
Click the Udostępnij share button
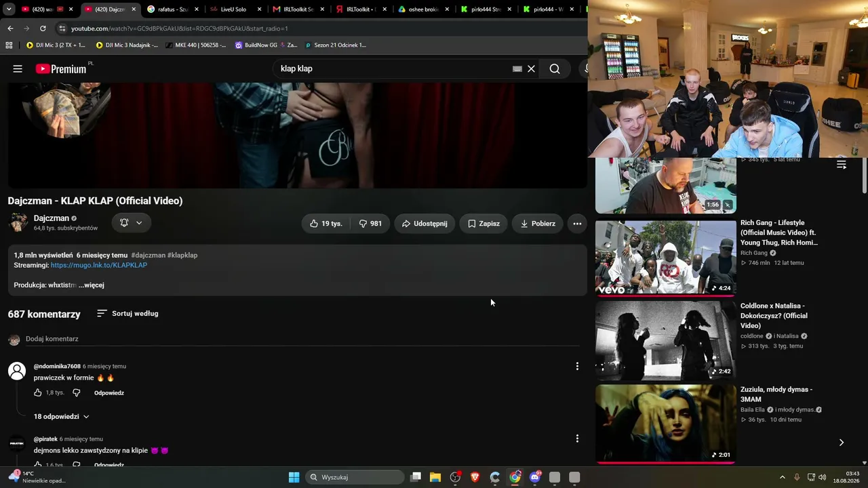(424, 224)
